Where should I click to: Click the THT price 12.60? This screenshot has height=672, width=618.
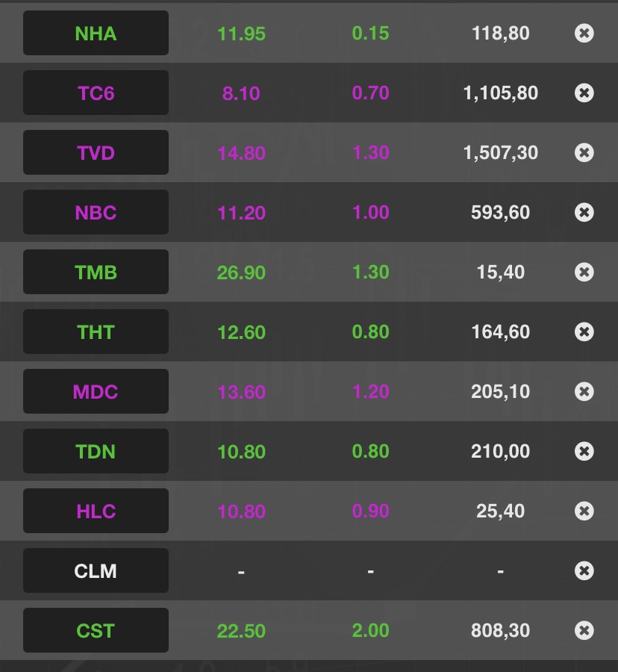[241, 332]
